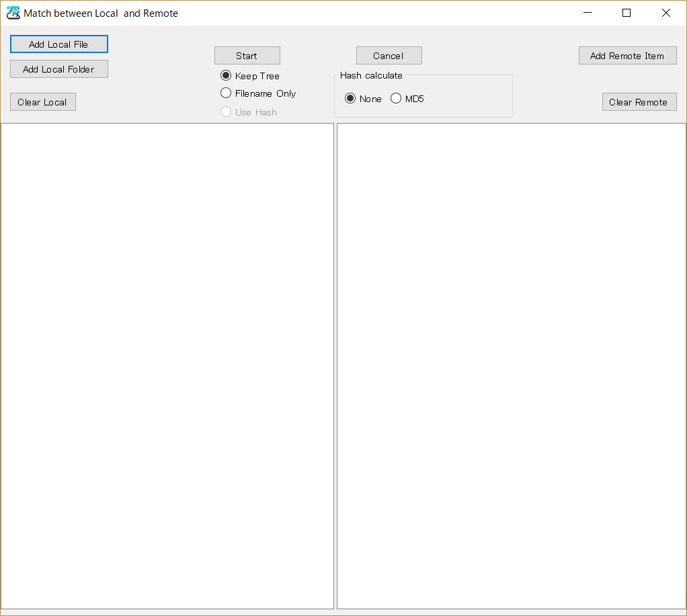Select the Keep Tree radio option
This screenshot has height=616, width=687.
coord(227,76)
